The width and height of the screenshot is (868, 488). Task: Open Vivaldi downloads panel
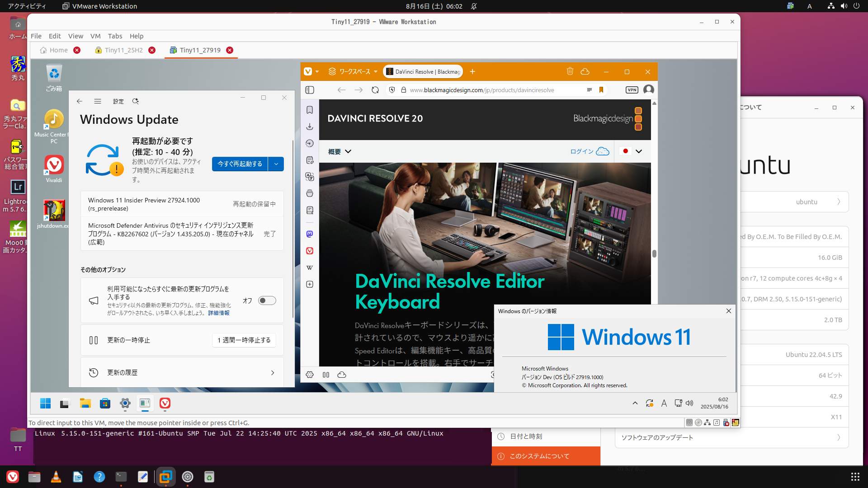[310, 127]
